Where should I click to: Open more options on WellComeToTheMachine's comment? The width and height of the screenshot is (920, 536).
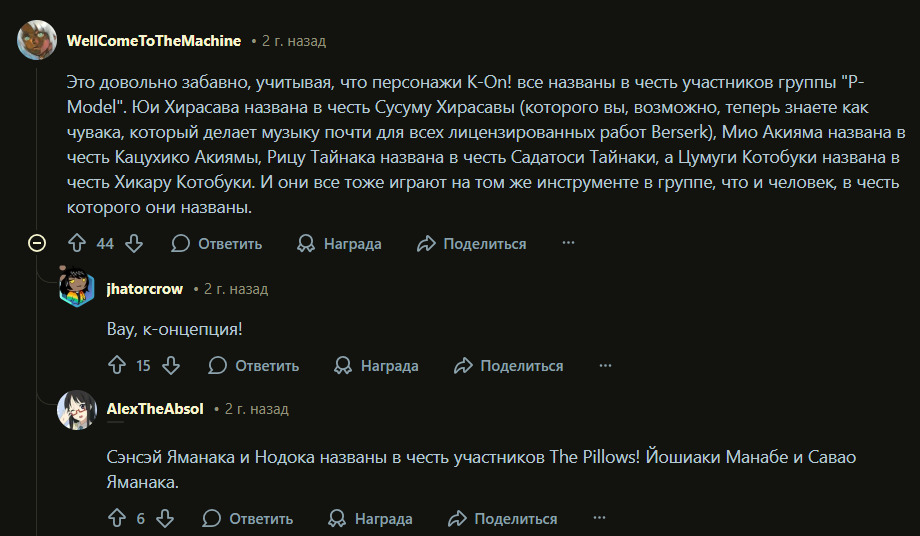point(568,244)
